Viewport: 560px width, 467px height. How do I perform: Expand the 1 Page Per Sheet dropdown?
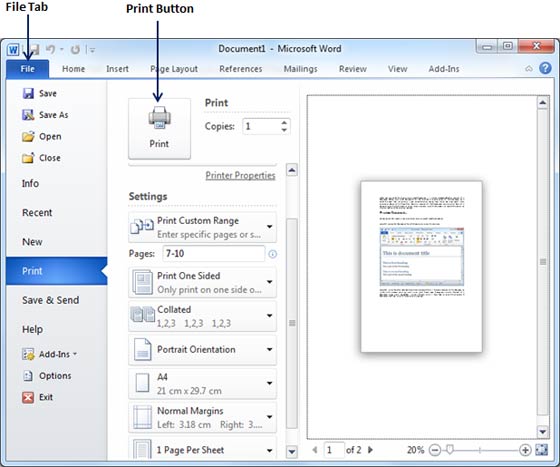pyautogui.click(x=202, y=448)
